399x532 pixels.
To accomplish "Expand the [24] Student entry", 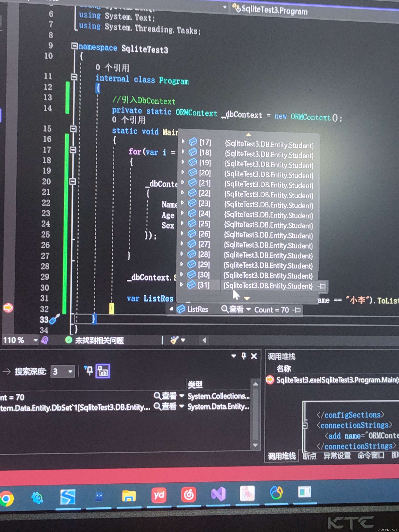I will tap(182, 213).
